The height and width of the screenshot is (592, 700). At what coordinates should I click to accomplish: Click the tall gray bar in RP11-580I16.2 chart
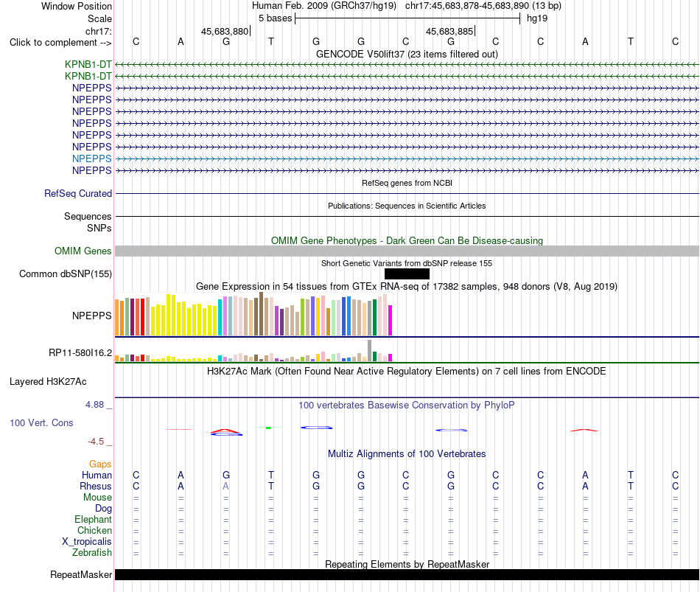[370, 351]
